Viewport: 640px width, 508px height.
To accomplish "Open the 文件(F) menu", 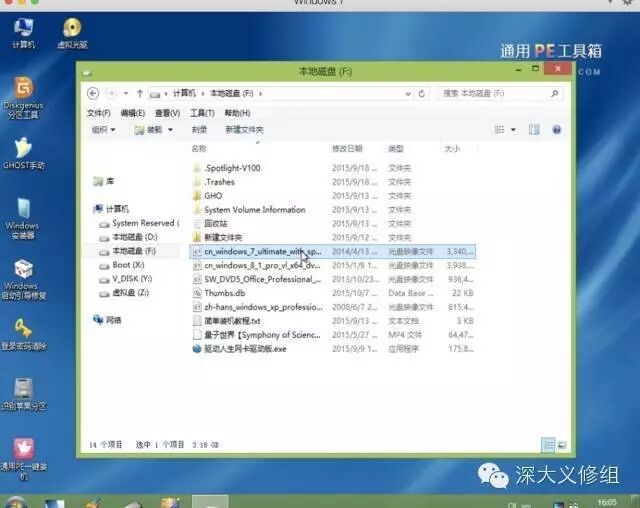I will (x=98, y=113).
